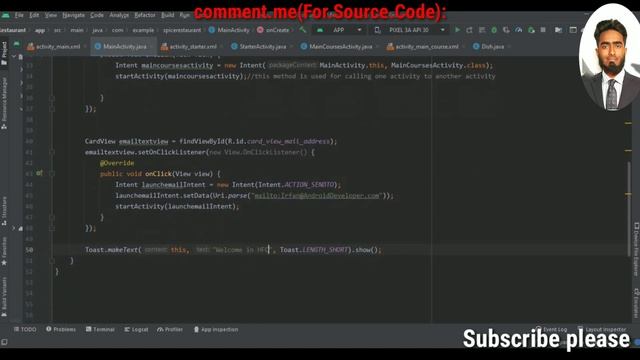
Task: Open the Profiler tool window
Action: [170, 329]
